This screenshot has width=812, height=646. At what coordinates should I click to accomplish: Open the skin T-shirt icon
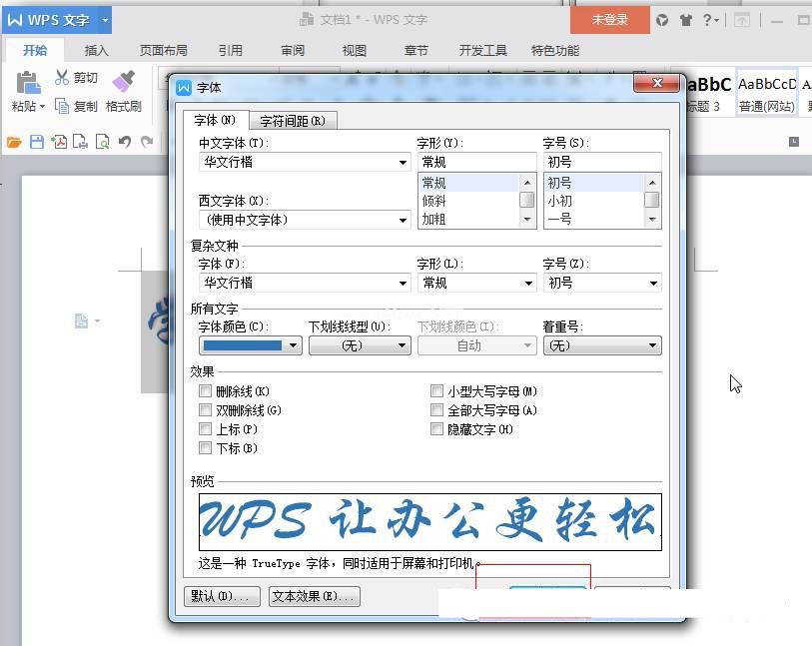click(x=685, y=20)
